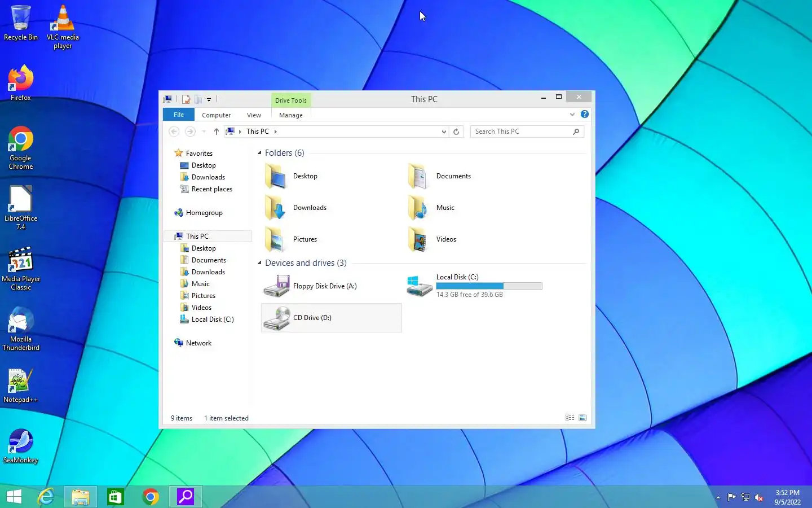Select CD Drive (D:)
The width and height of the screenshot is (812, 508).
point(332,318)
